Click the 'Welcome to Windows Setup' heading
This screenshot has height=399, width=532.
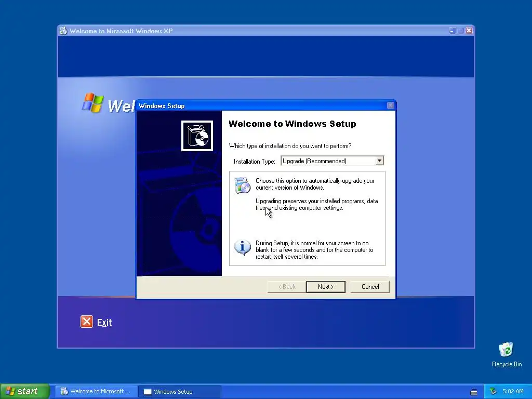[292, 124]
